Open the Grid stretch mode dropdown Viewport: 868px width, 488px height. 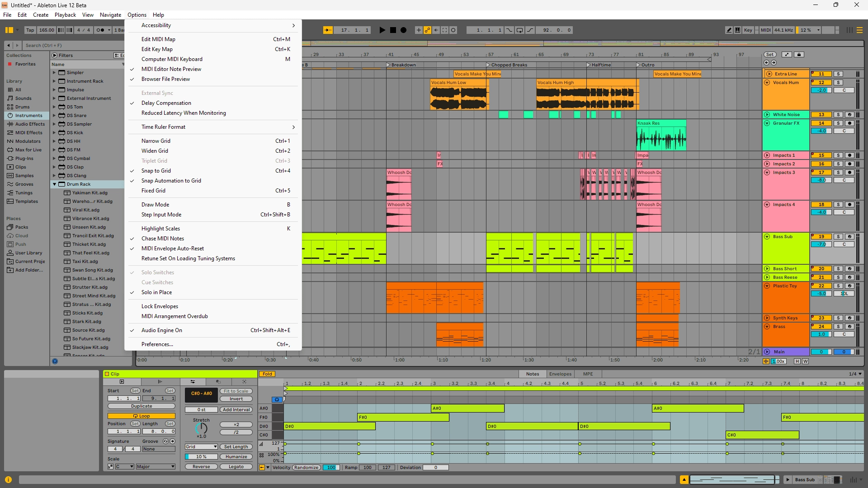click(201, 447)
